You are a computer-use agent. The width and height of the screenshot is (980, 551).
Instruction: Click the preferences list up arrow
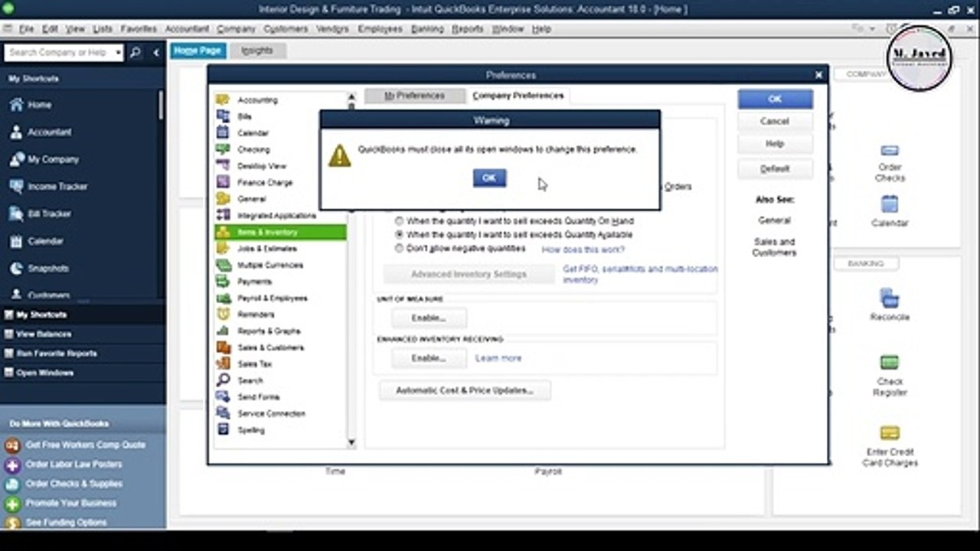351,97
